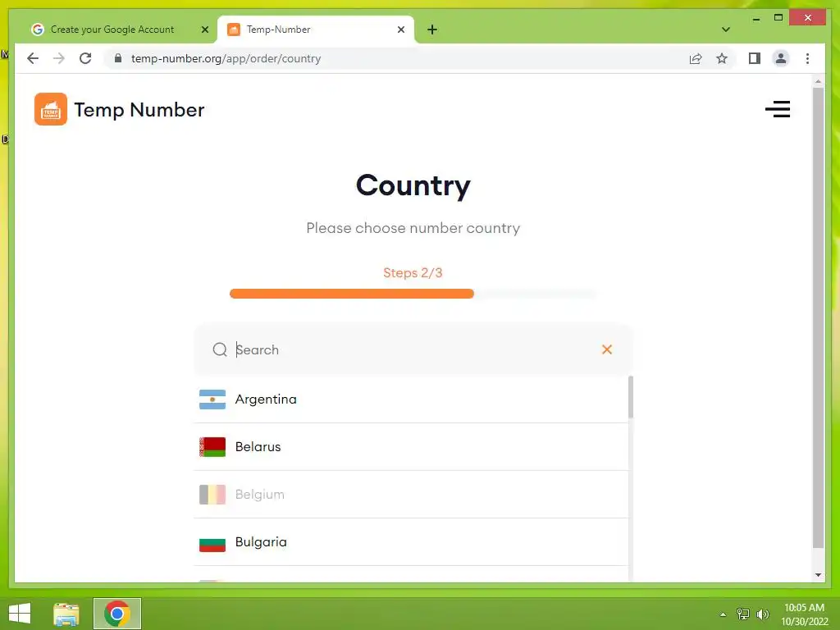Share this page using share icon
Image resolution: width=840 pixels, height=630 pixels.
(x=696, y=58)
